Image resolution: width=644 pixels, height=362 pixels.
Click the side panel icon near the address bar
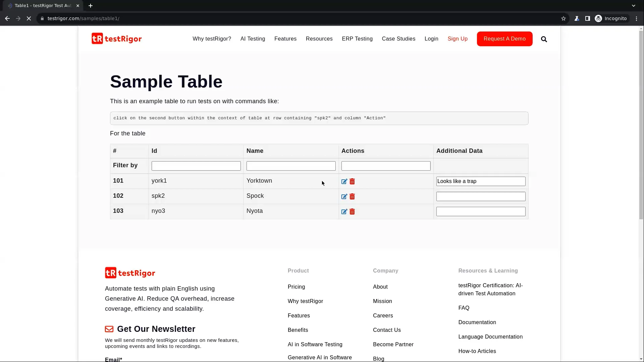(587, 18)
